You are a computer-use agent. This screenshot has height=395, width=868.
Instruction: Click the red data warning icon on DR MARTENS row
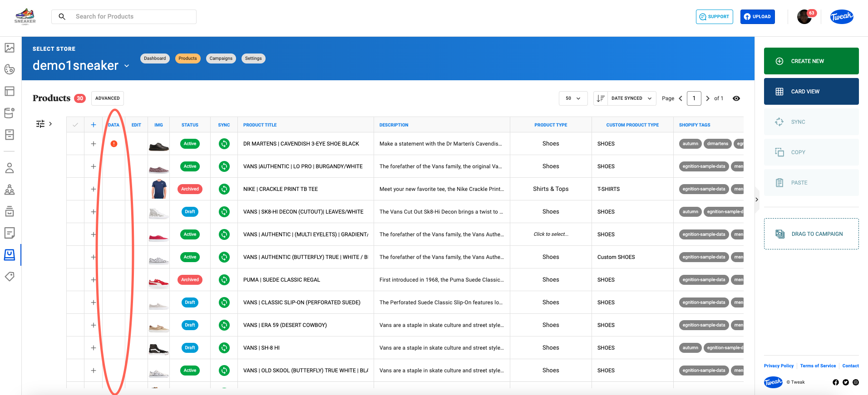click(x=114, y=144)
